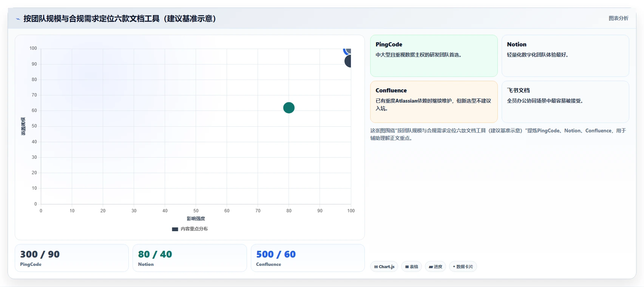Click the x-axis tick label 50
This screenshot has height=287, width=644.
[x=196, y=211]
